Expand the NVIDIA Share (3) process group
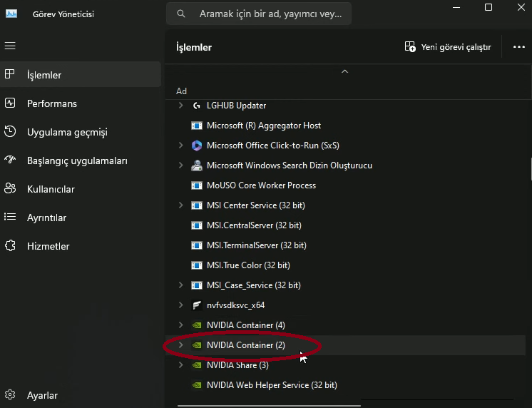 (180, 365)
